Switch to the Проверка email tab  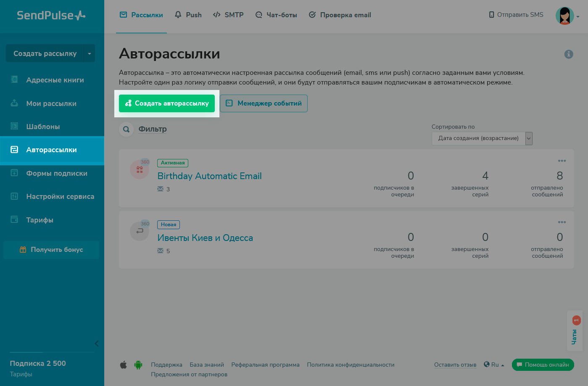tap(340, 15)
